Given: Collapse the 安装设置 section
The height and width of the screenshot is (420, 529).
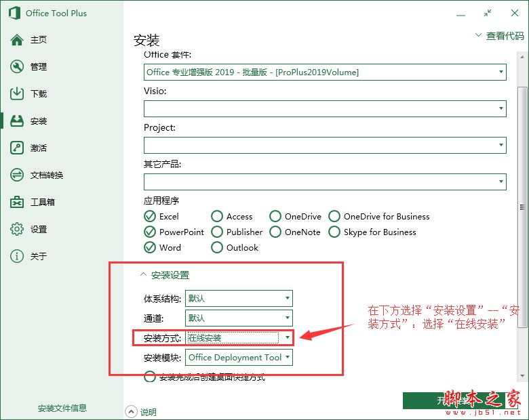Looking at the screenshot, I should click(165, 275).
